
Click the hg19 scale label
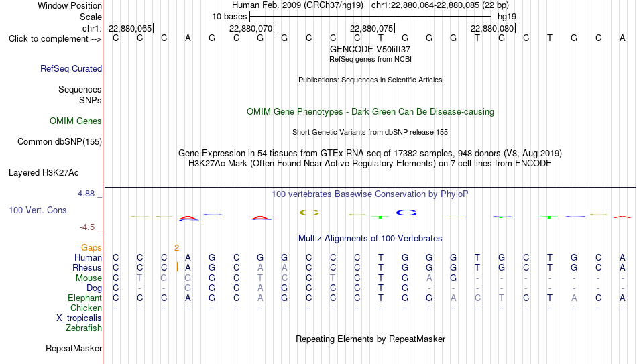[x=507, y=17]
